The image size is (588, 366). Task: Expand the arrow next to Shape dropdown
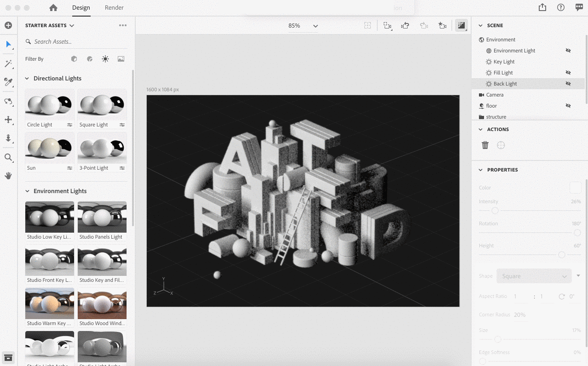point(578,276)
